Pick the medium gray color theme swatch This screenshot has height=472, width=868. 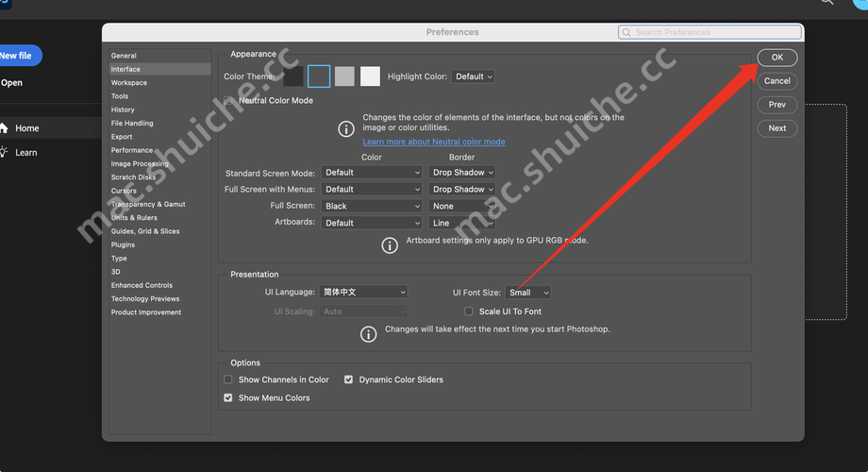coord(344,76)
